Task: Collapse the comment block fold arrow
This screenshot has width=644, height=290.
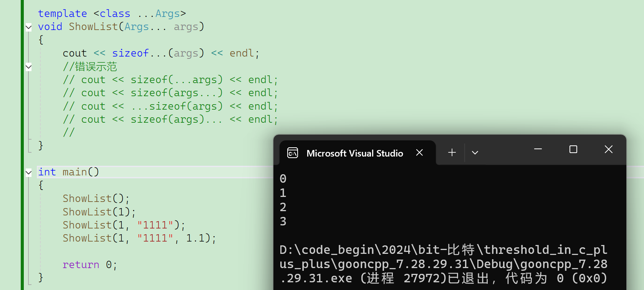Action: click(28, 67)
